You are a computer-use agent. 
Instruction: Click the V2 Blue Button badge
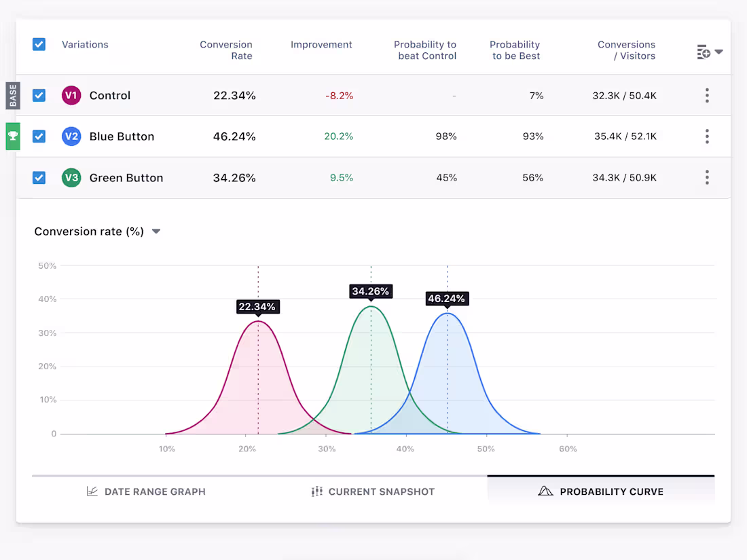(71, 136)
